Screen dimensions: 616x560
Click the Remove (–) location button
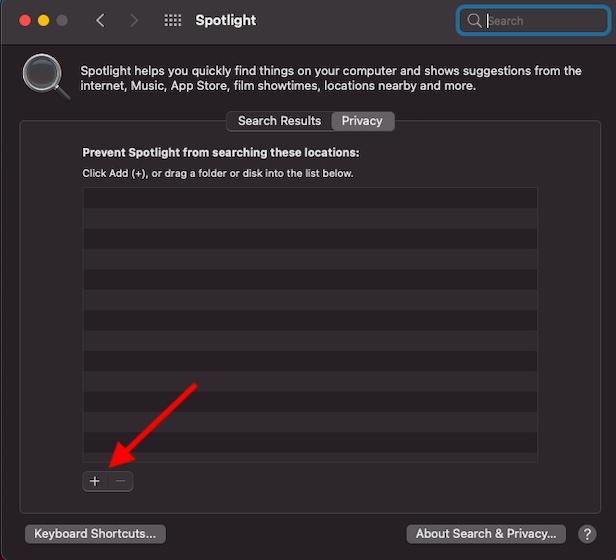click(121, 481)
